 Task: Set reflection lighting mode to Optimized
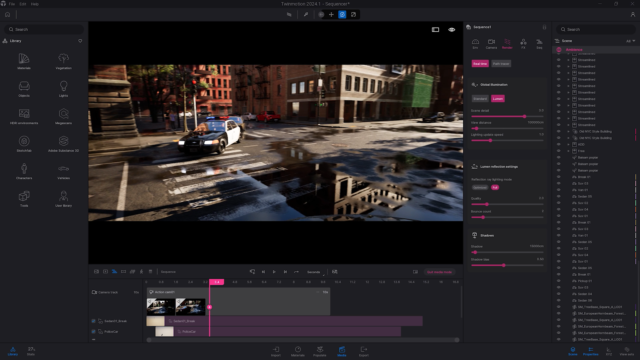pos(480,187)
